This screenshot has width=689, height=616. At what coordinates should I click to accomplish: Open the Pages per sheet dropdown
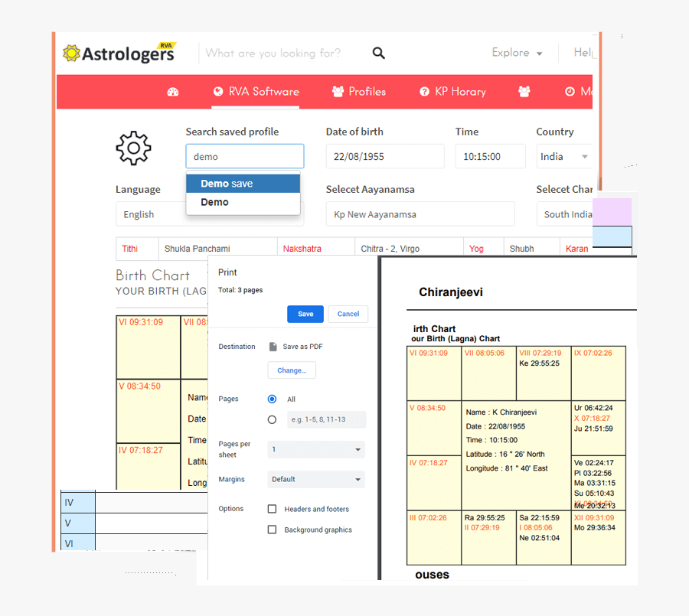316,450
